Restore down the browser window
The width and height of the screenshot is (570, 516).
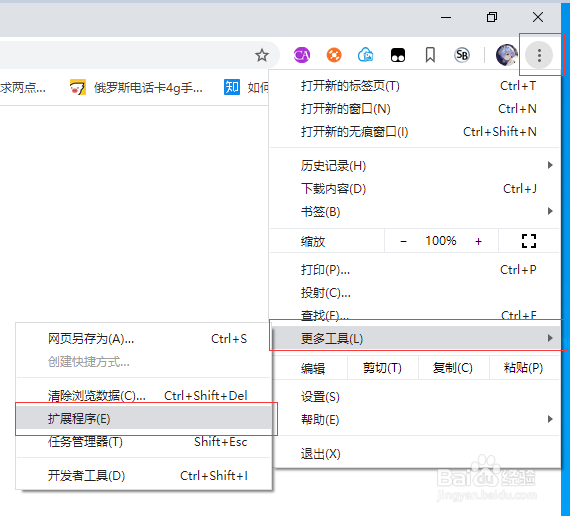(492, 17)
